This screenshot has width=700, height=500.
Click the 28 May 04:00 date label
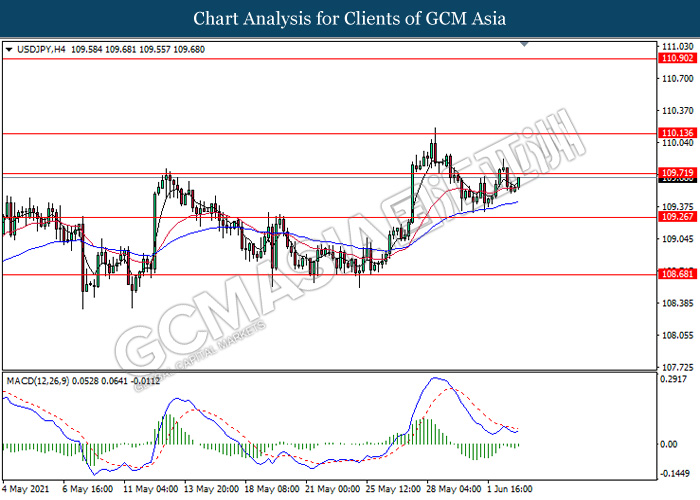[454, 489]
